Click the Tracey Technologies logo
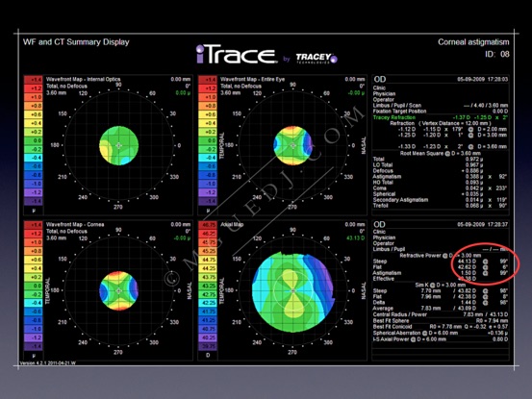 (316, 58)
